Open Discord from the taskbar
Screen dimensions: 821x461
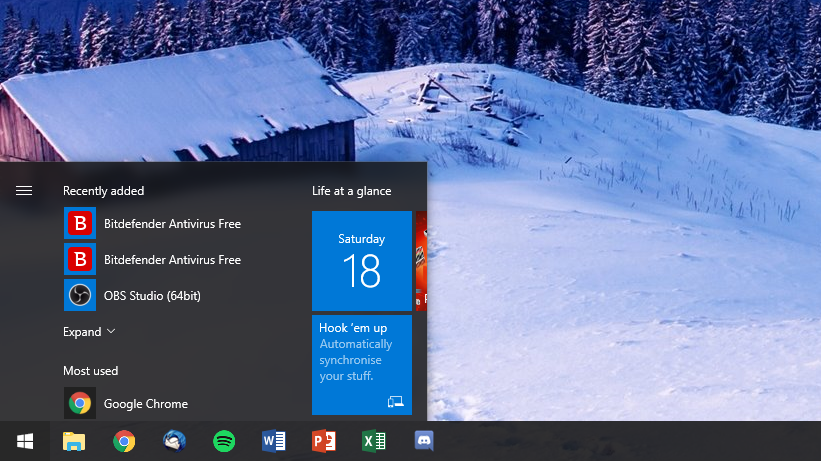coord(423,441)
